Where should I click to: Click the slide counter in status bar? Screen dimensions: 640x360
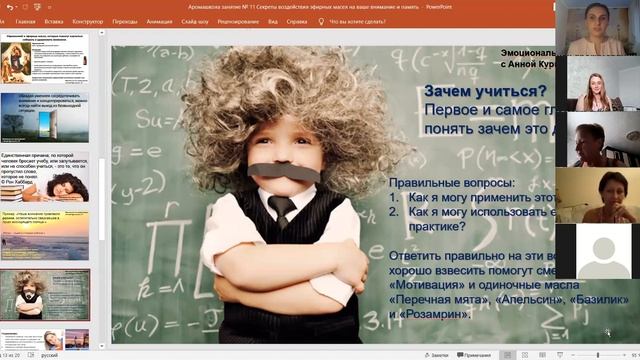[11, 355]
